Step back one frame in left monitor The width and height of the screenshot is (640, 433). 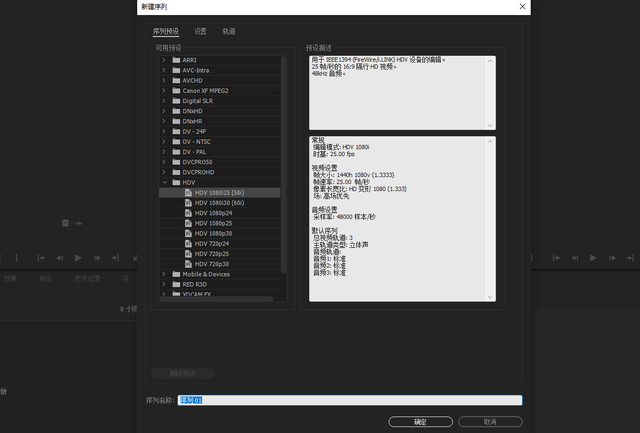pyautogui.click(x=60, y=258)
